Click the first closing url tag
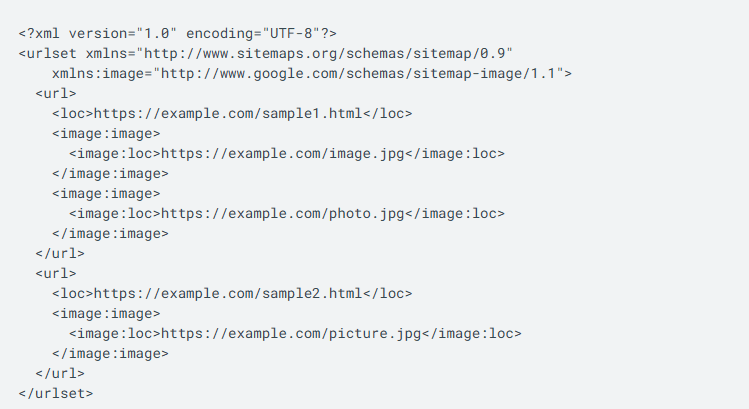Screen dimensions: 749x409 [59, 253]
